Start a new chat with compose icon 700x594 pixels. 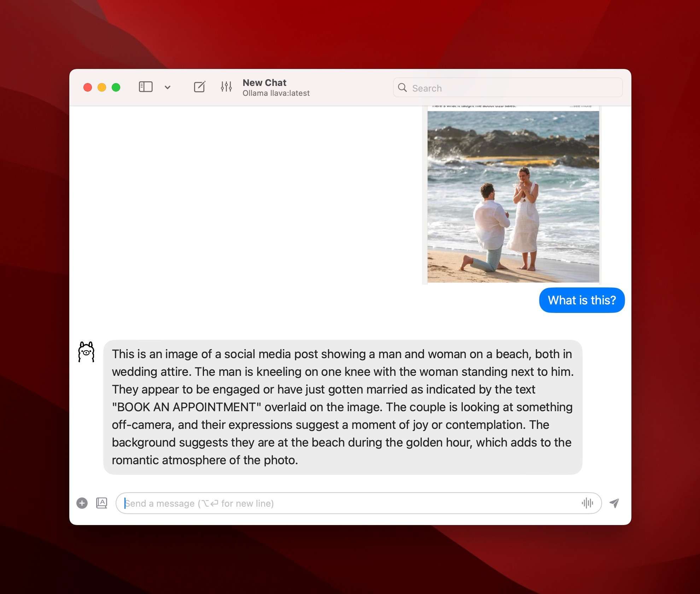(x=199, y=87)
